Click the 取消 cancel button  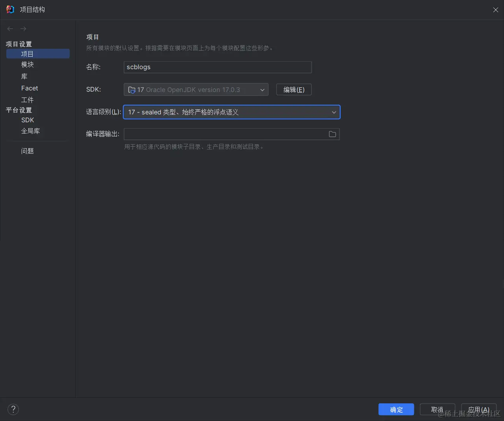437,409
